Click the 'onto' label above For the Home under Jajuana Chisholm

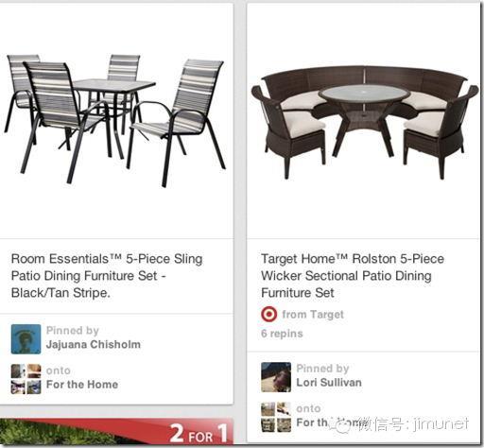tap(59, 370)
